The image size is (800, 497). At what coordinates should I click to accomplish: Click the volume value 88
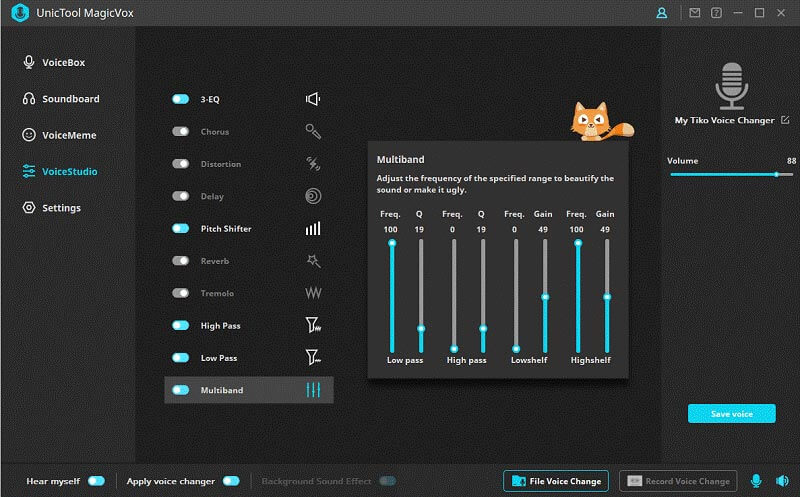791,161
